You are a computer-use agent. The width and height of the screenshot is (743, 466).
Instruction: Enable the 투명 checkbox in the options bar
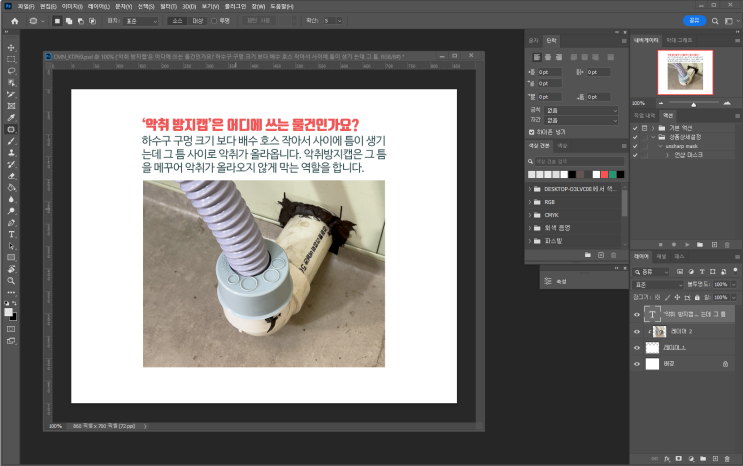(x=215, y=20)
